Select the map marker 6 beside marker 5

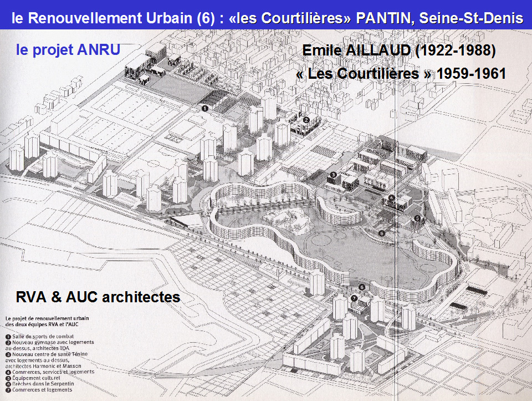pyautogui.click(x=381, y=234)
